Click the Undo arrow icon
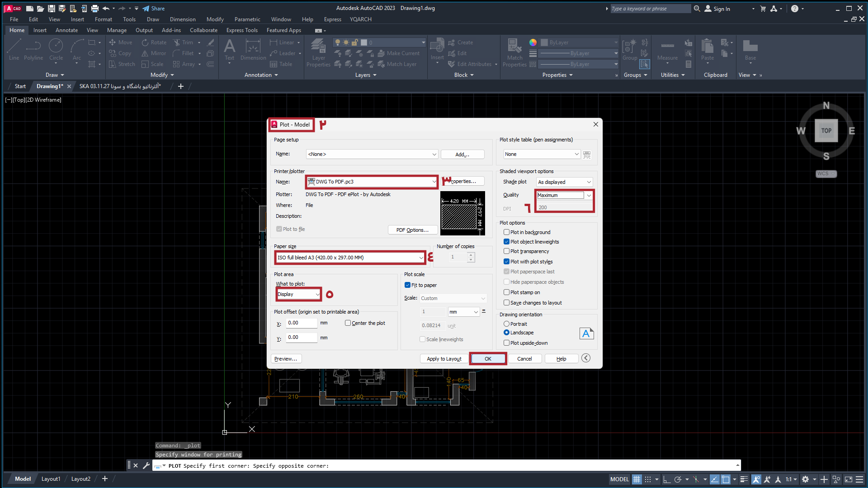The image size is (868, 488). pyautogui.click(x=105, y=9)
